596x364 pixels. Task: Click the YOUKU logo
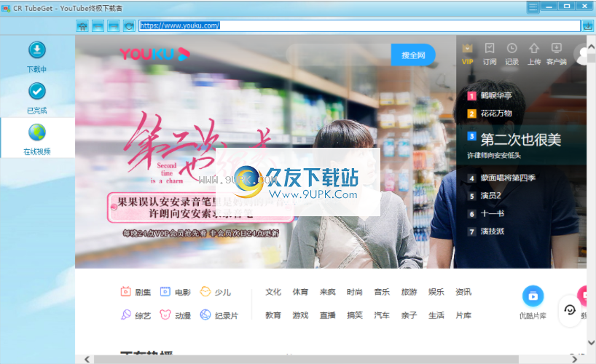(154, 54)
